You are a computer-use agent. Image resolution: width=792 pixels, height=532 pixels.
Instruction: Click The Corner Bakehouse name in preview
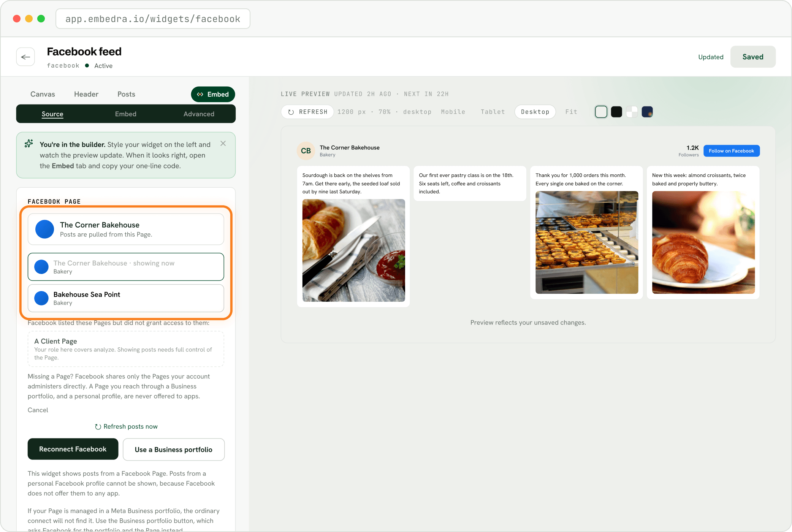[x=350, y=147]
